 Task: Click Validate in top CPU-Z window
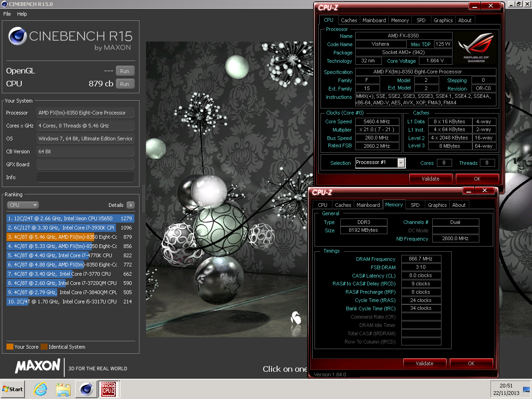point(430,179)
